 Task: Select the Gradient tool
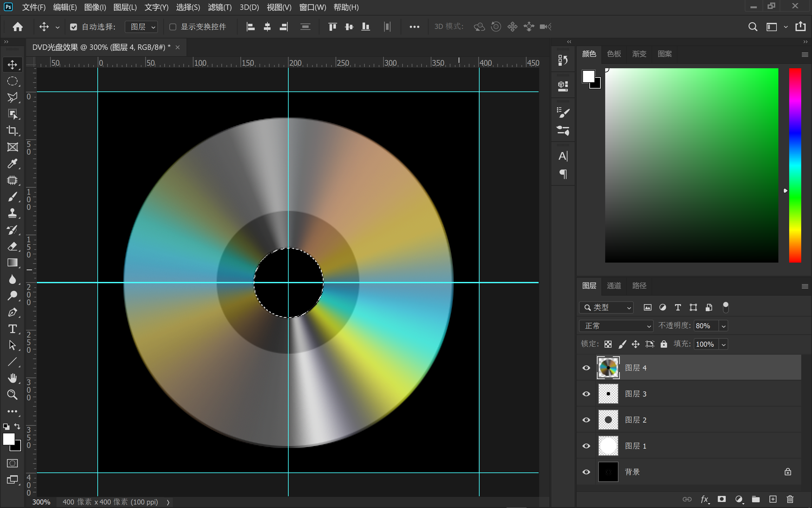[x=12, y=263]
